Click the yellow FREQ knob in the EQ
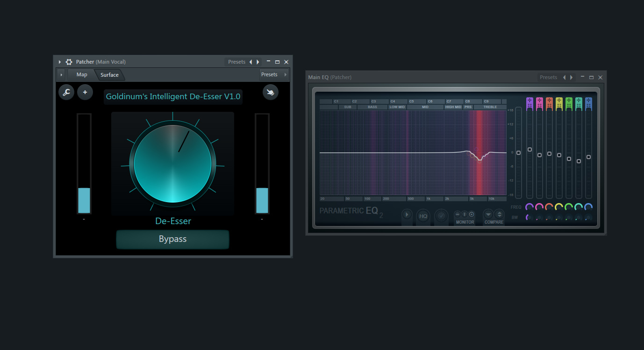The image size is (644, 350). (559, 207)
